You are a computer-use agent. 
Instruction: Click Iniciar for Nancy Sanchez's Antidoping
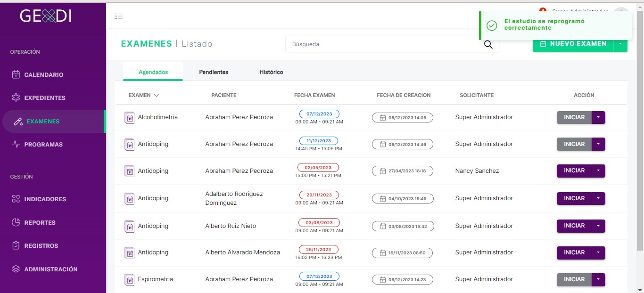click(574, 171)
